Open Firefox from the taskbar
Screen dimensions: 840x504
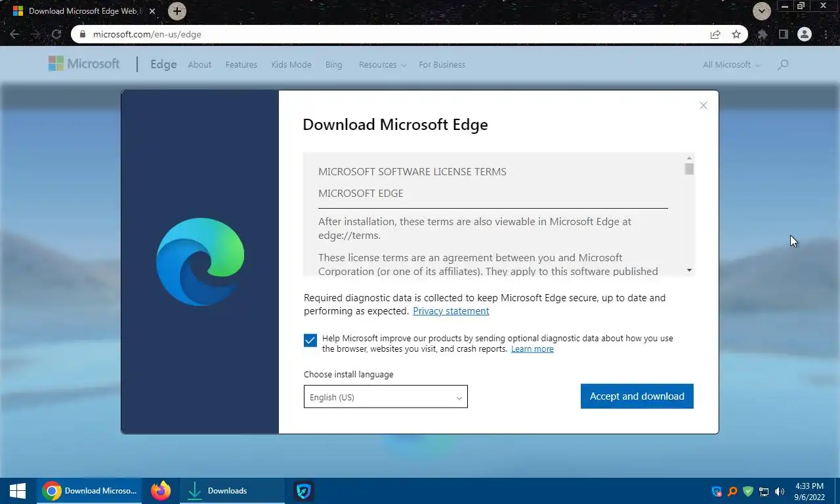161,491
